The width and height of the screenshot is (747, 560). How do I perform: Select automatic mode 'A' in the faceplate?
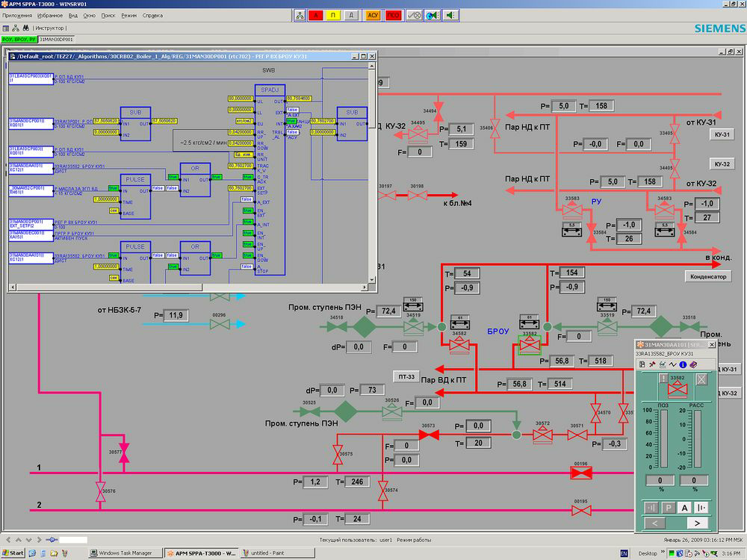point(684,508)
